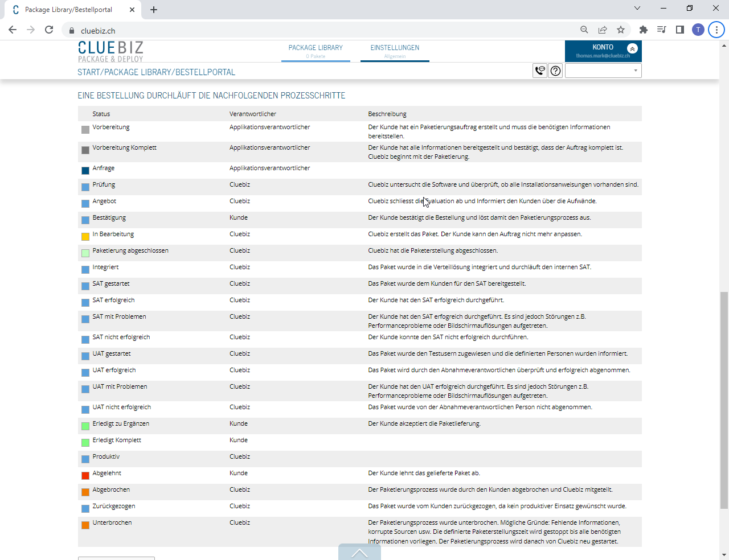Image resolution: width=729 pixels, height=560 pixels.
Task: Click Kunde responsible in Bestätigung row
Action: (x=239, y=217)
